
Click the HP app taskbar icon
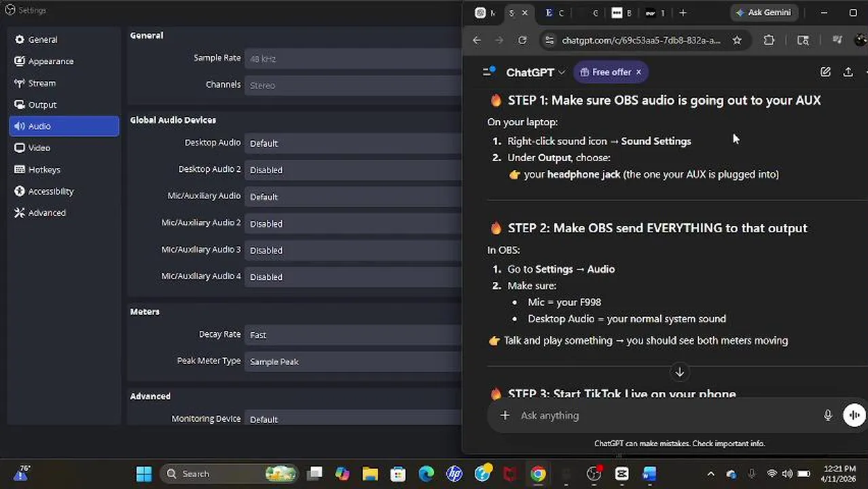454,473
